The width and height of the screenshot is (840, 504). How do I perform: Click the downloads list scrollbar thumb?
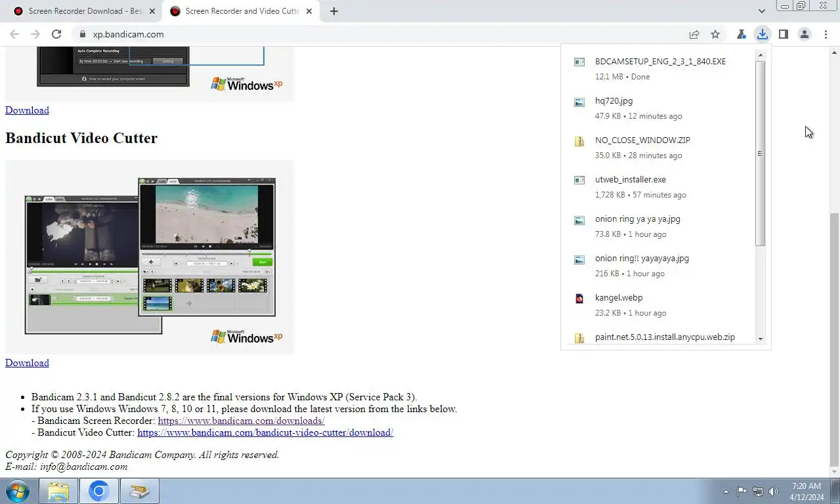(761, 154)
